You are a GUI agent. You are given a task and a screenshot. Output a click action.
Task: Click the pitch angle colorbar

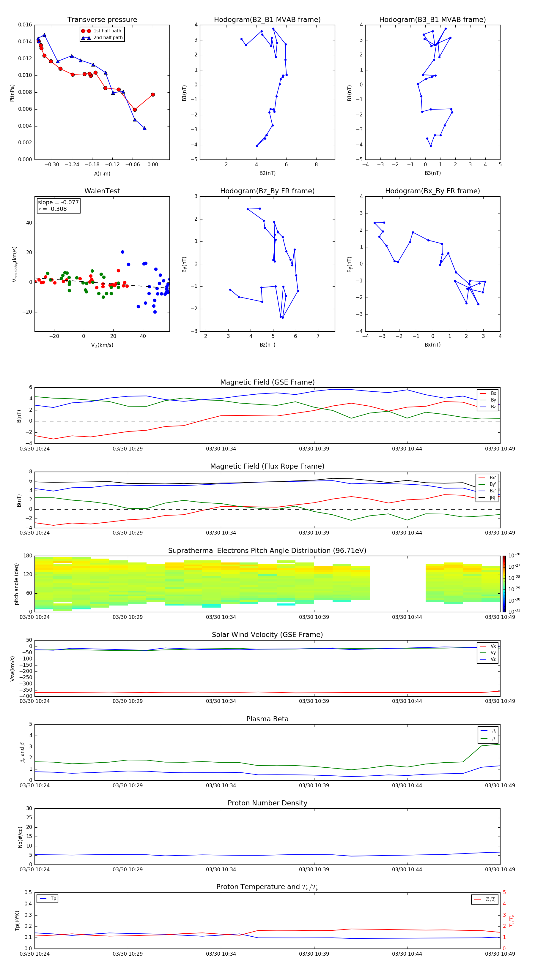click(x=504, y=584)
